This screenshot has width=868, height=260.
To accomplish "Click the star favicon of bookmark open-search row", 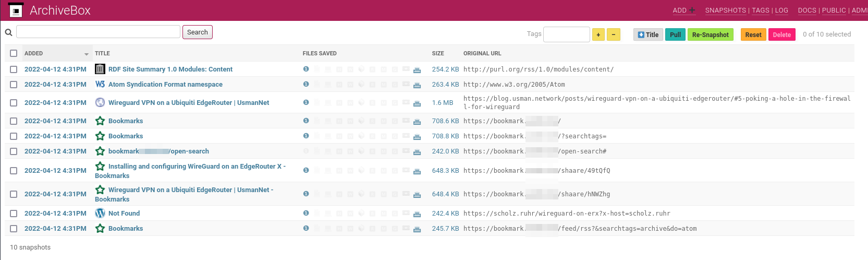I will click(x=100, y=151).
